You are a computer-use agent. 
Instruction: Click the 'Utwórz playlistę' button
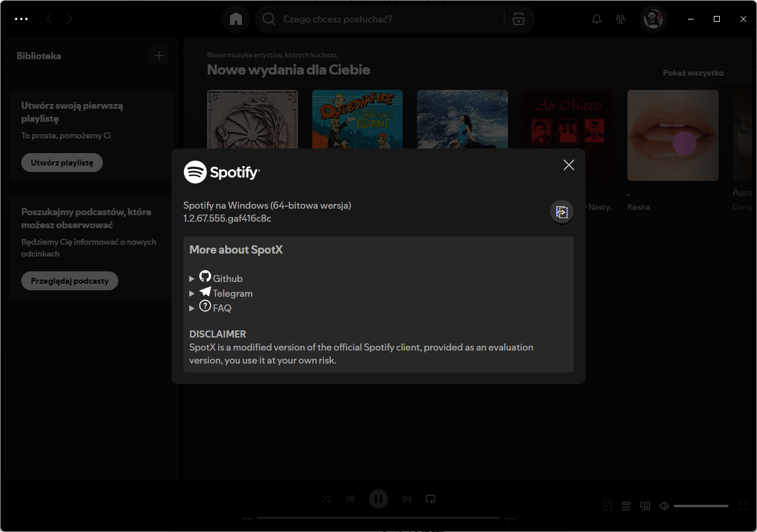point(62,163)
